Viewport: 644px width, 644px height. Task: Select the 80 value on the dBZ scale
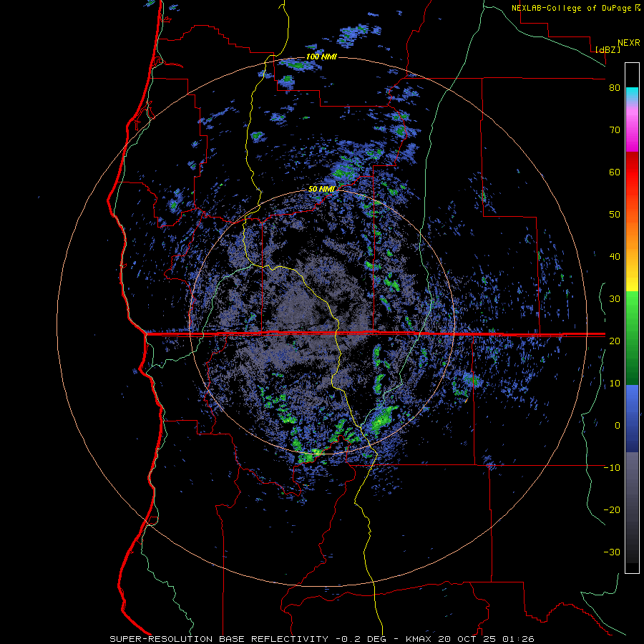coord(615,87)
